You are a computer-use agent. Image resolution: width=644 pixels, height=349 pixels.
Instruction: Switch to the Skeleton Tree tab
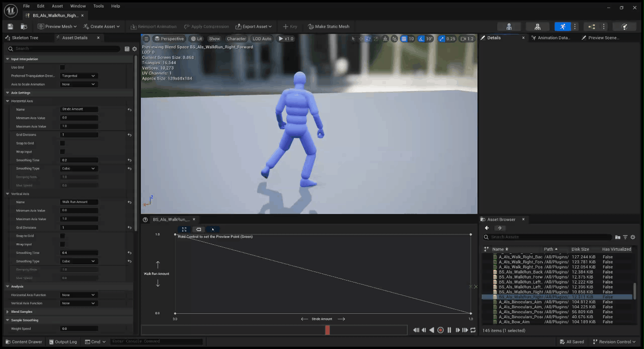click(x=25, y=38)
